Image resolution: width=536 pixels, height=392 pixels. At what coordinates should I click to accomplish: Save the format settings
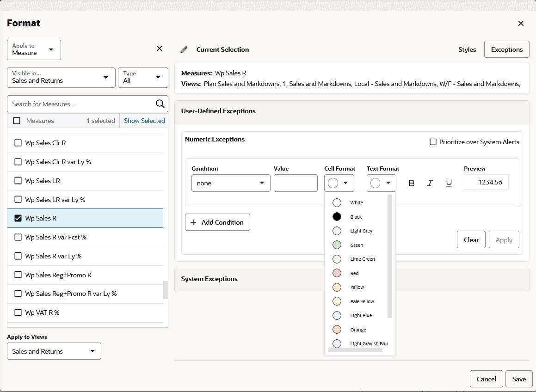(x=518, y=379)
